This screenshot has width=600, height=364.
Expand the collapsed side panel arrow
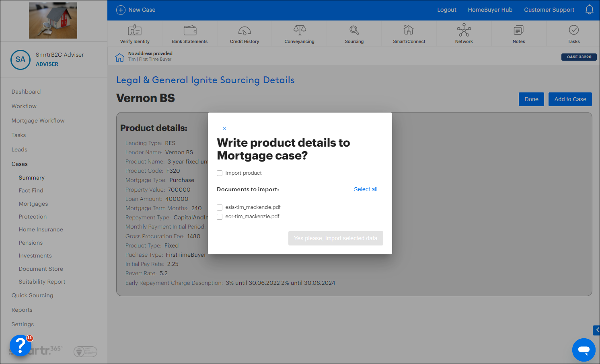596,330
